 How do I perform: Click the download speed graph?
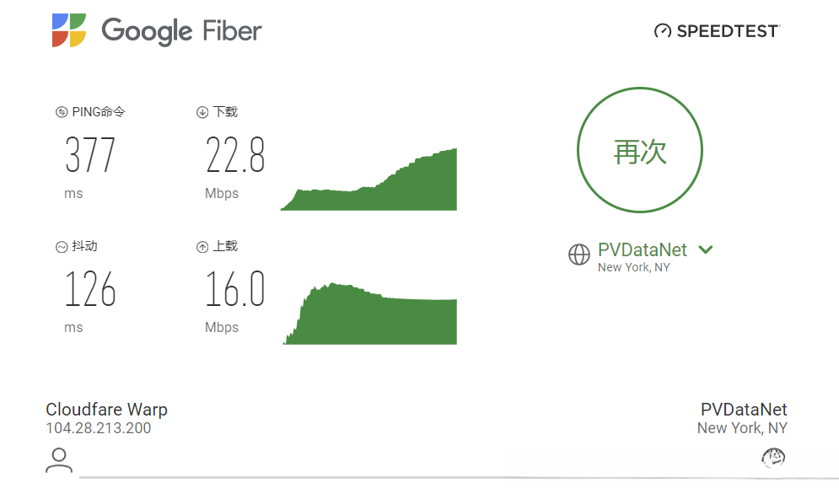tap(368, 180)
